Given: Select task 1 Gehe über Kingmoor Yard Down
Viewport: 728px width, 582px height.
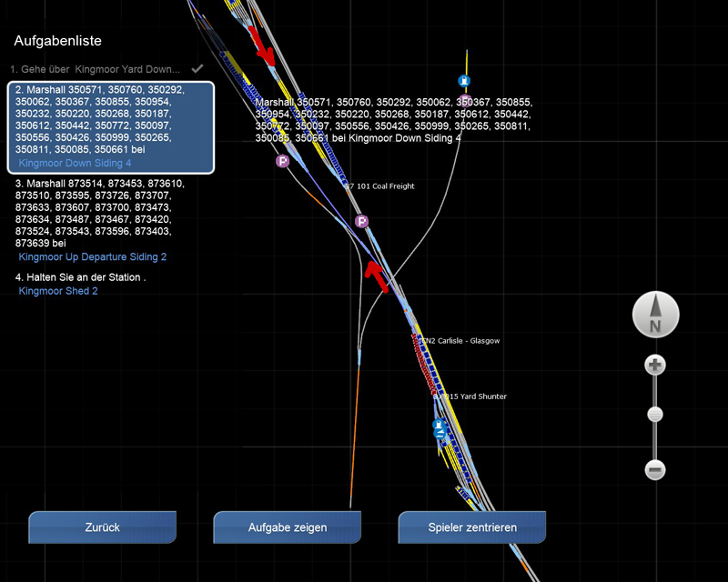Looking at the screenshot, I should click(x=96, y=69).
